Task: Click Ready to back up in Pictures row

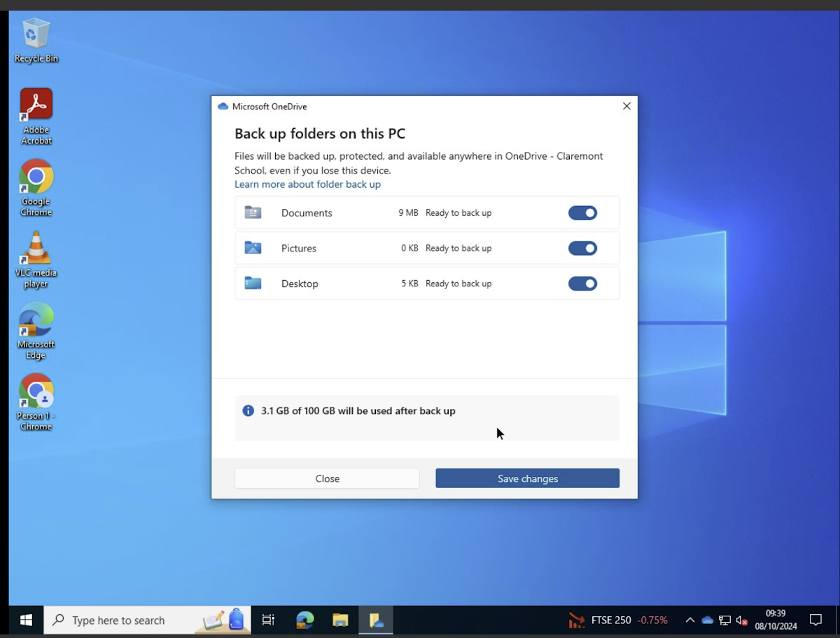Action: tap(458, 248)
